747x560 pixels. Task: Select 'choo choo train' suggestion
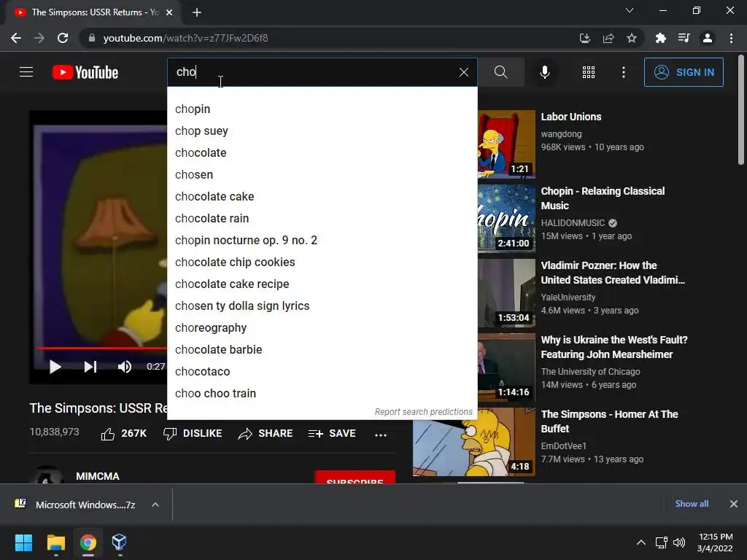pyautogui.click(x=322, y=394)
